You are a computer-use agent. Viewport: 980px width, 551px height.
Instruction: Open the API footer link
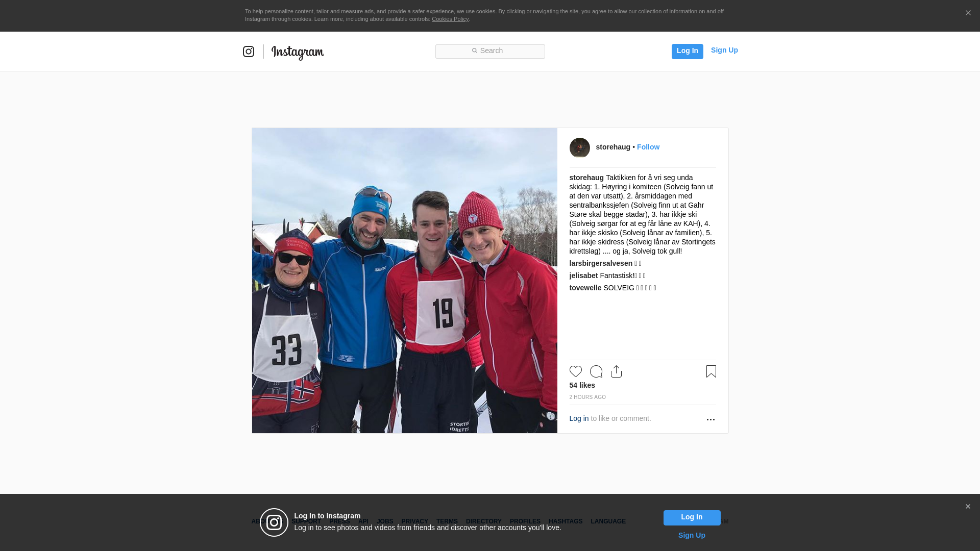[x=363, y=521]
